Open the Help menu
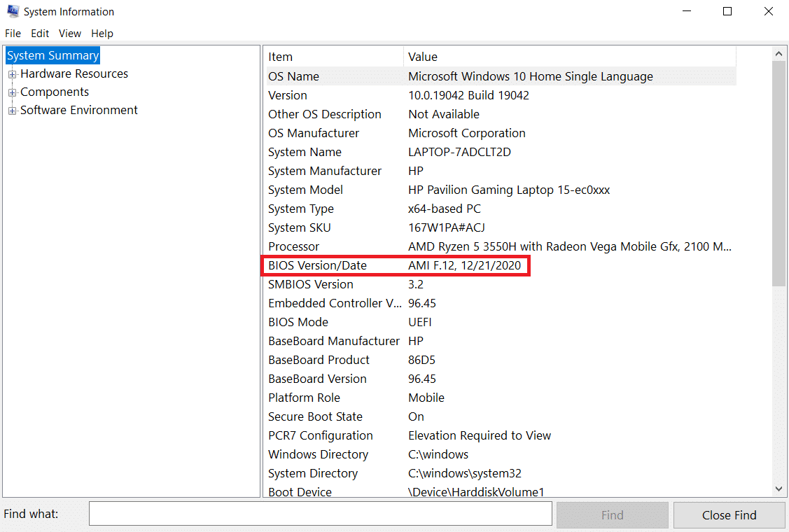789x532 pixels. coord(102,34)
